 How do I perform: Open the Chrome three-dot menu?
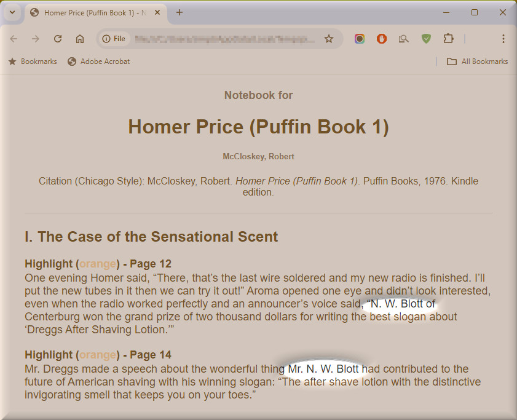coord(503,39)
